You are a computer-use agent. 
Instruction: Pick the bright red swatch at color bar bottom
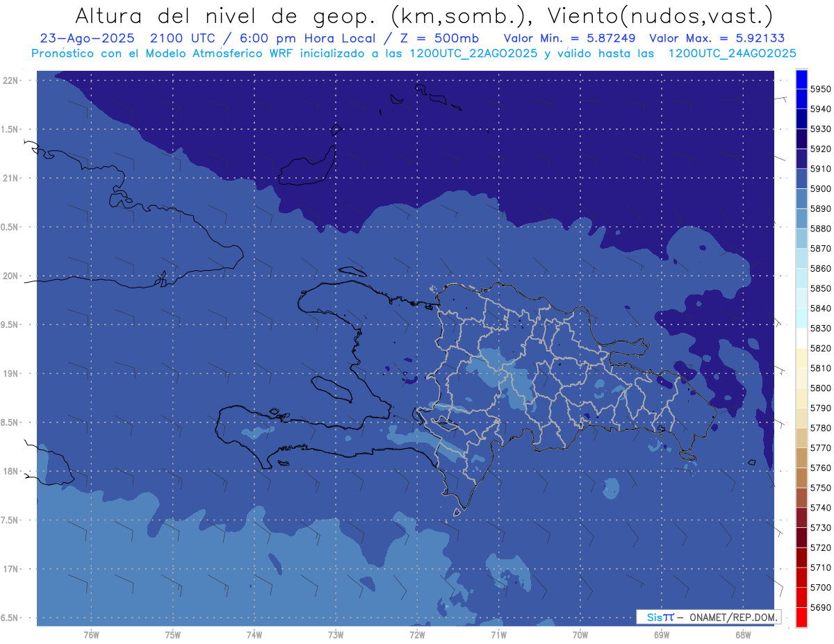click(x=801, y=617)
